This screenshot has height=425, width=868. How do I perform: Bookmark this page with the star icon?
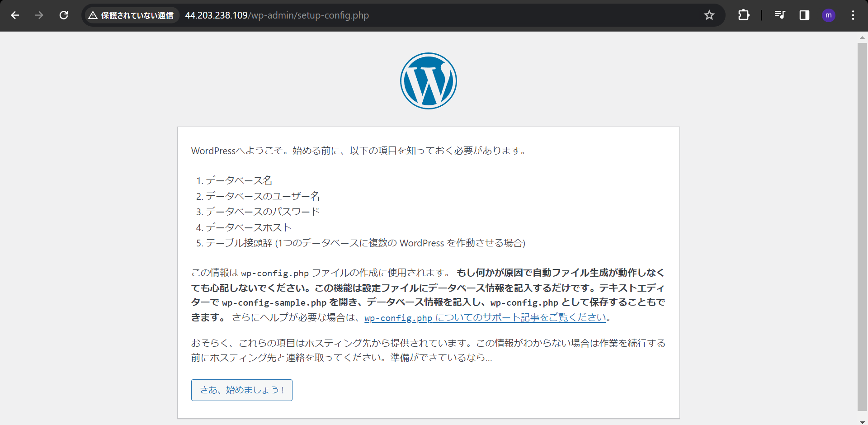click(x=709, y=15)
